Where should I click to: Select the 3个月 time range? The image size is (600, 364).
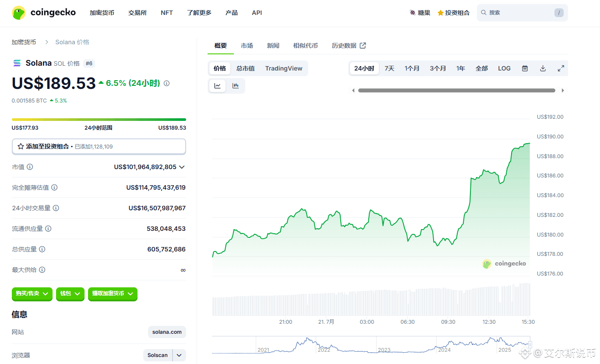(438, 68)
